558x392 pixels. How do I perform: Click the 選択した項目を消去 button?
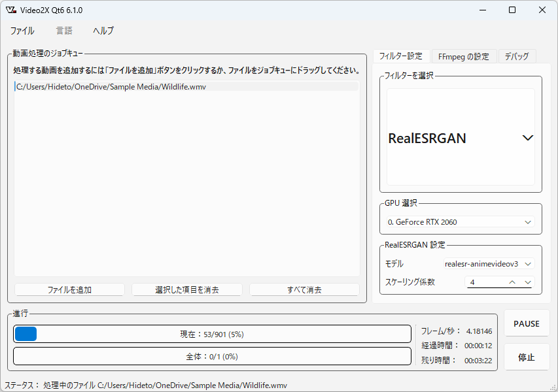(x=186, y=289)
